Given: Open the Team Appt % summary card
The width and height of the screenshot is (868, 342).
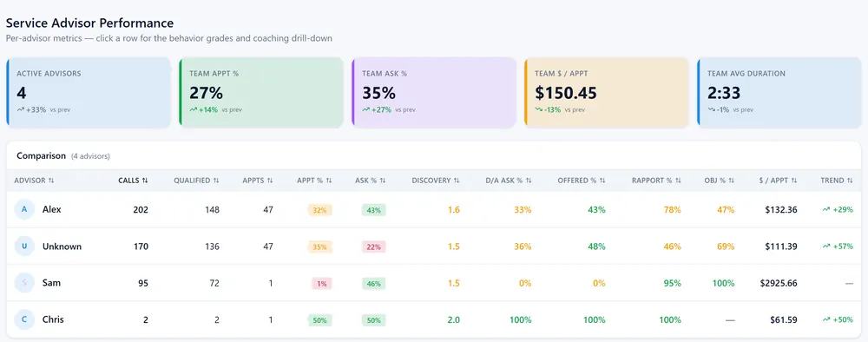Looking at the screenshot, I should [x=261, y=92].
